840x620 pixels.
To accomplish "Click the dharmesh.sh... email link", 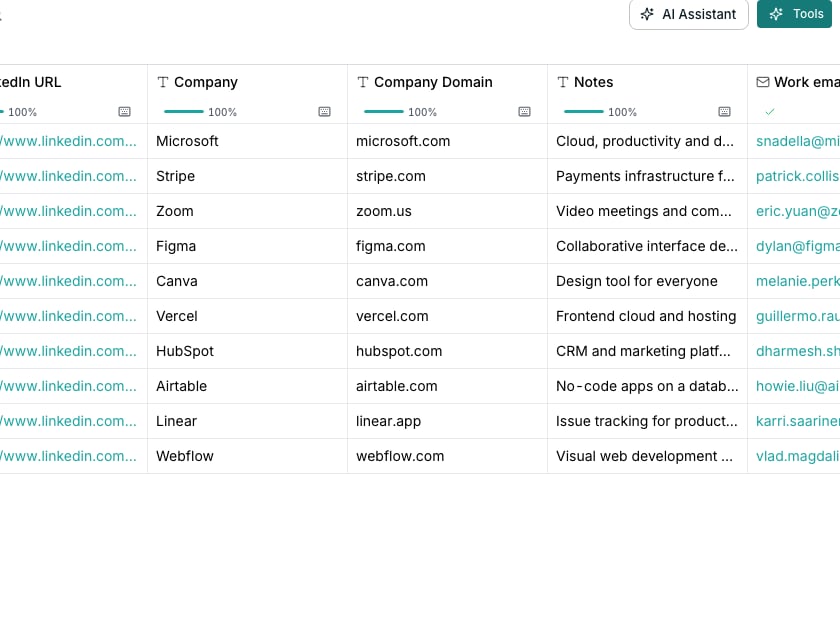I will coord(798,351).
